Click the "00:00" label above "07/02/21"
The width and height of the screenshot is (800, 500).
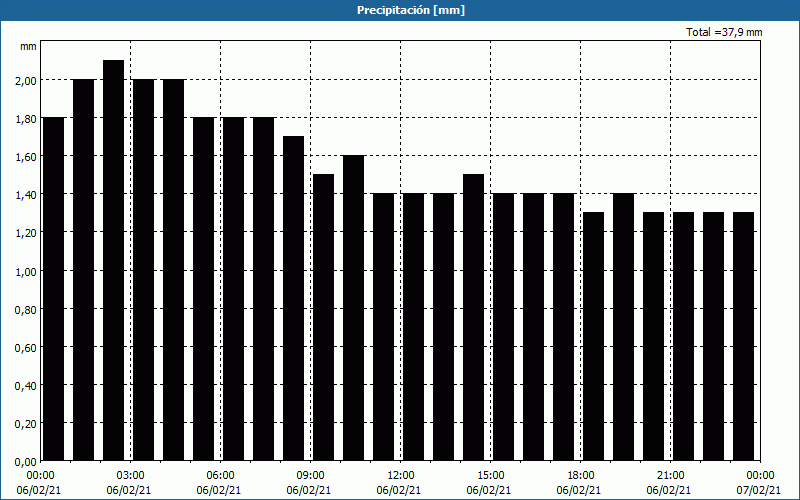tap(760, 476)
